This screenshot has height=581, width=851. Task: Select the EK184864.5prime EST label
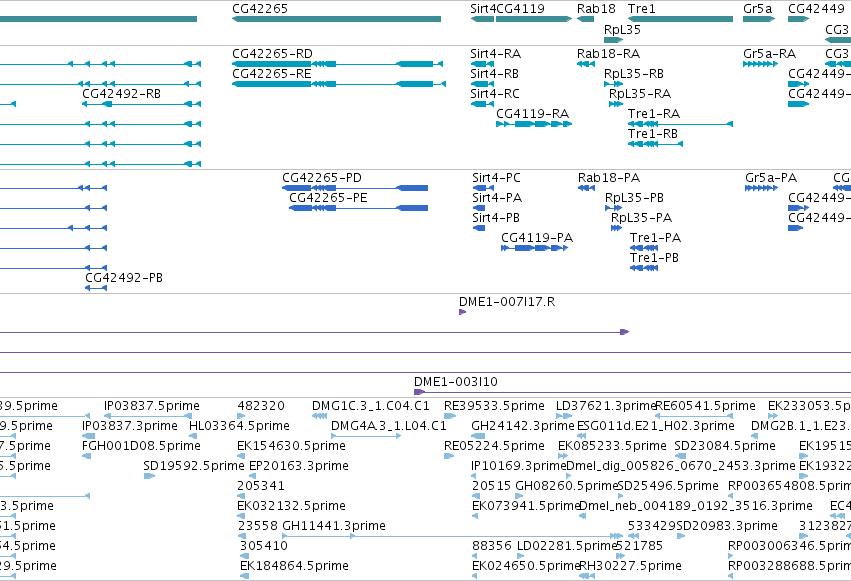point(294,566)
